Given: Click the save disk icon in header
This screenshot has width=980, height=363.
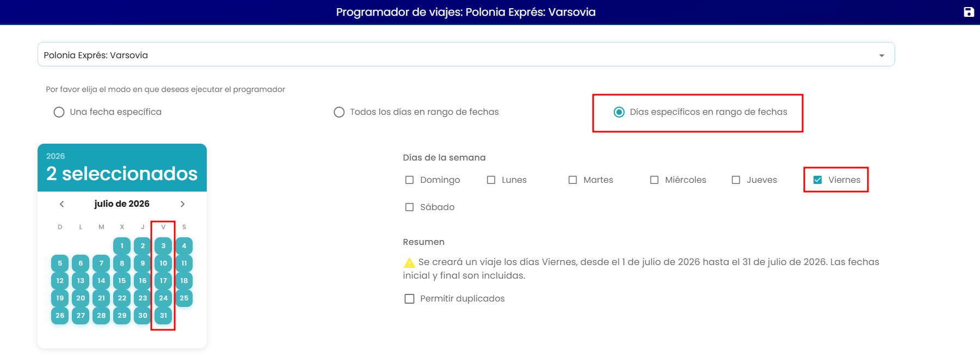Looking at the screenshot, I should pos(969,12).
